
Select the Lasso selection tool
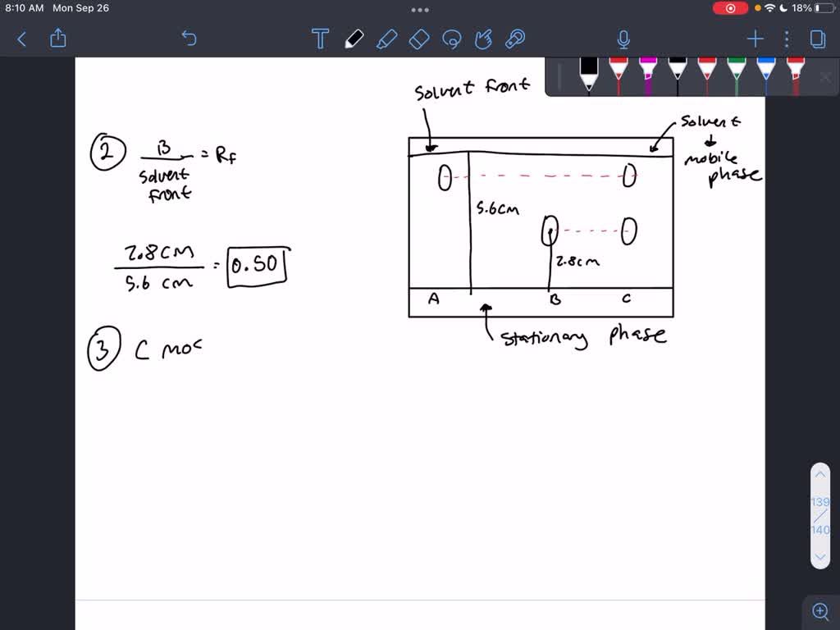[452, 39]
